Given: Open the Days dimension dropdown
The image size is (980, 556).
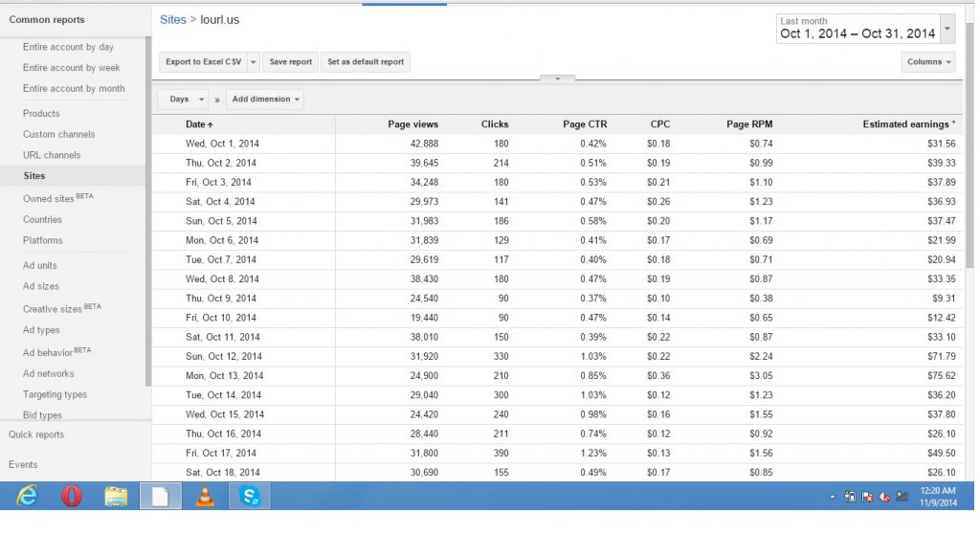Looking at the screenshot, I should 183,100.
